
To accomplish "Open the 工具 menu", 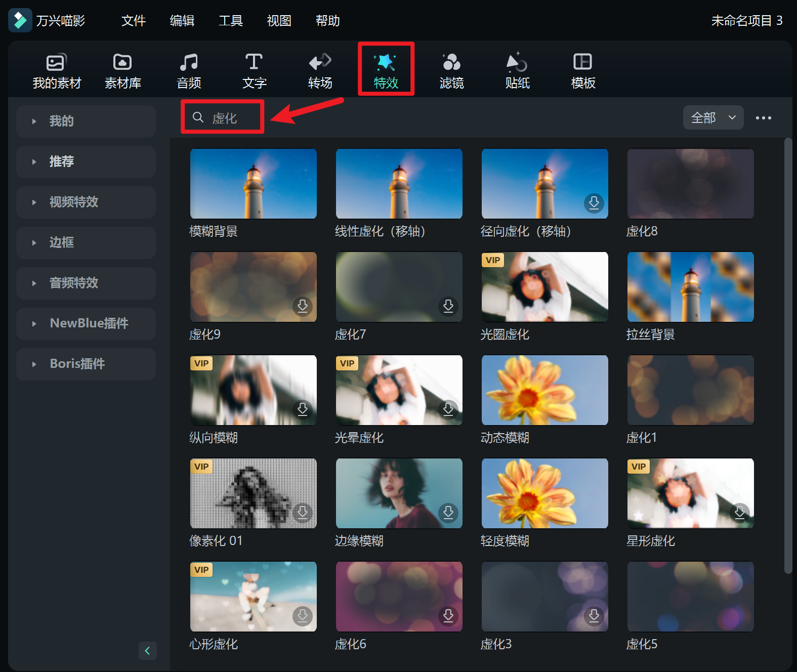I will coord(231,21).
